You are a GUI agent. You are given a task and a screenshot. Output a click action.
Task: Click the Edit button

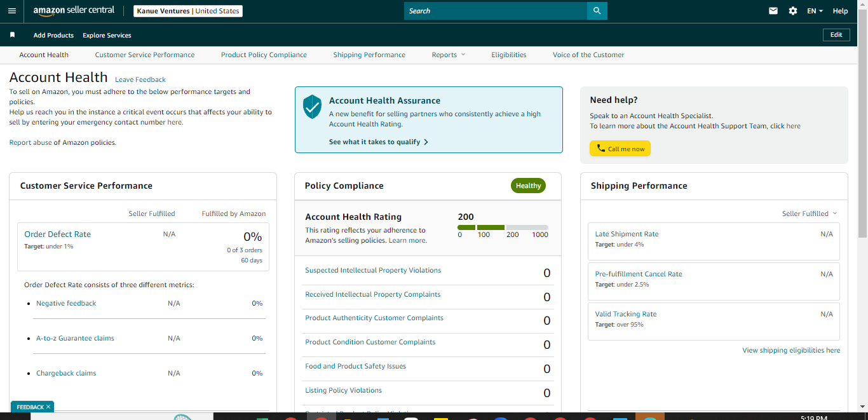coord(836,35)
